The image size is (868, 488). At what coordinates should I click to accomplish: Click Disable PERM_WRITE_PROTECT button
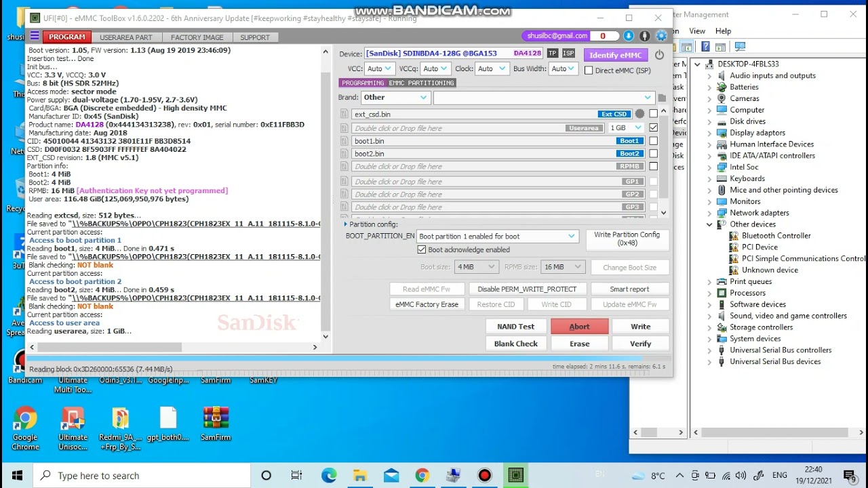coord(527,289)
